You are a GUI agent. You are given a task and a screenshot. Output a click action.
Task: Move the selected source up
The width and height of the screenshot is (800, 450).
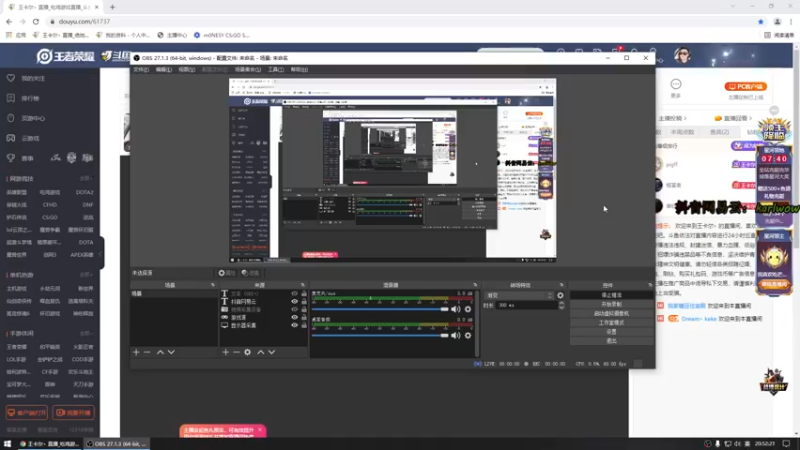point(261,352)
